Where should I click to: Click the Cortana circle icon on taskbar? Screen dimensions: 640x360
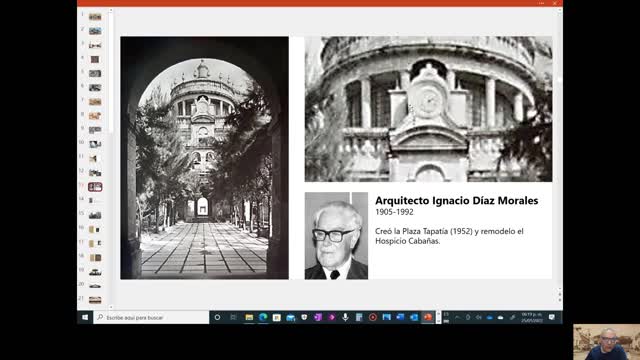tap(217, 317)
